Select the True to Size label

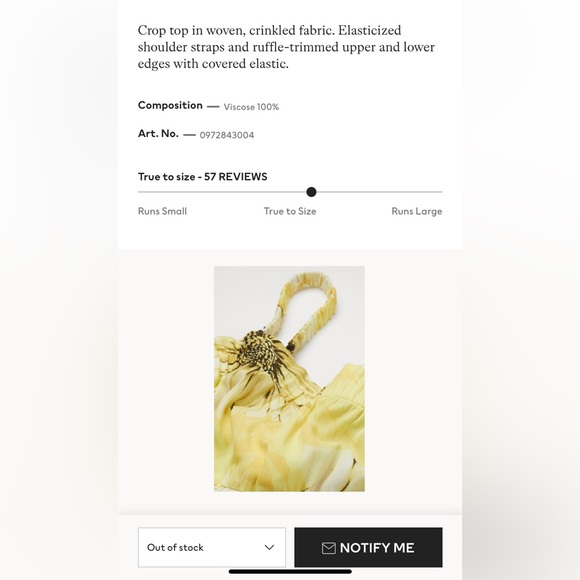[x=290, y=211]
